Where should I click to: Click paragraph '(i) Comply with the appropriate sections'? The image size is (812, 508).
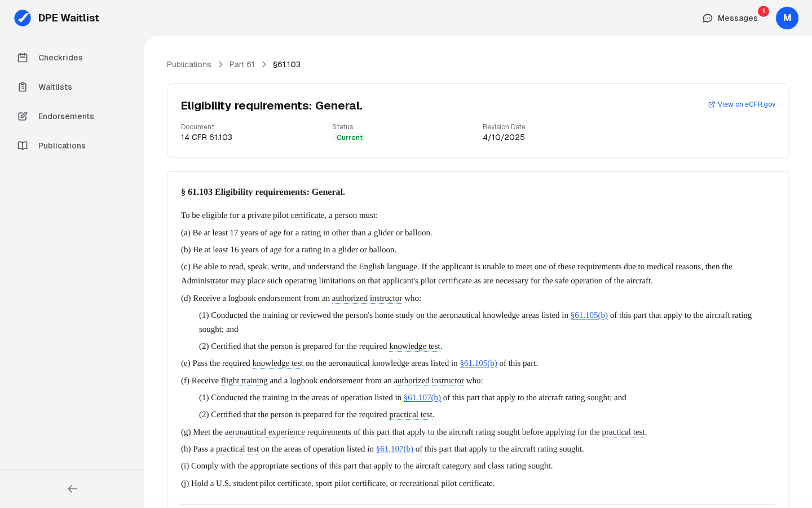[367, 466]
